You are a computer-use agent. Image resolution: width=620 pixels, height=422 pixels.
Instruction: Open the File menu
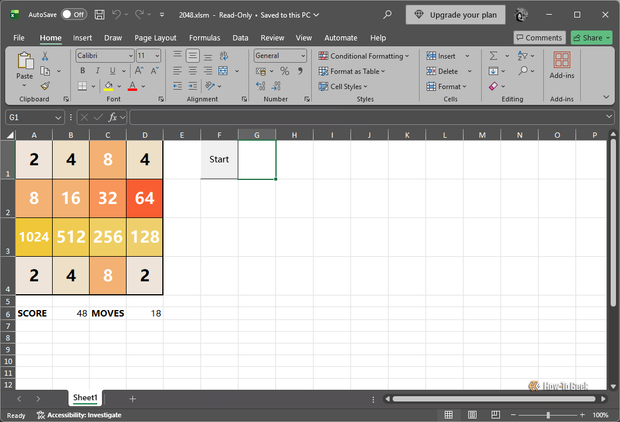point(19,38)
